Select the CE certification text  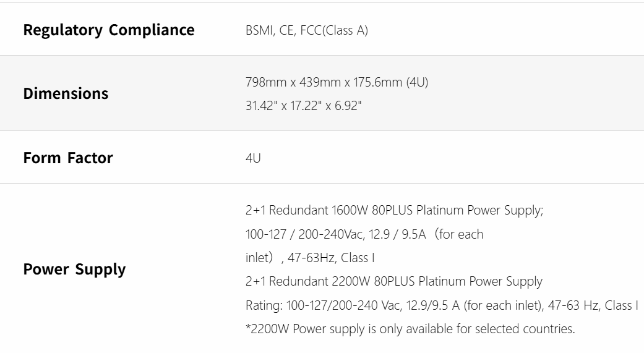coord(286,30)
